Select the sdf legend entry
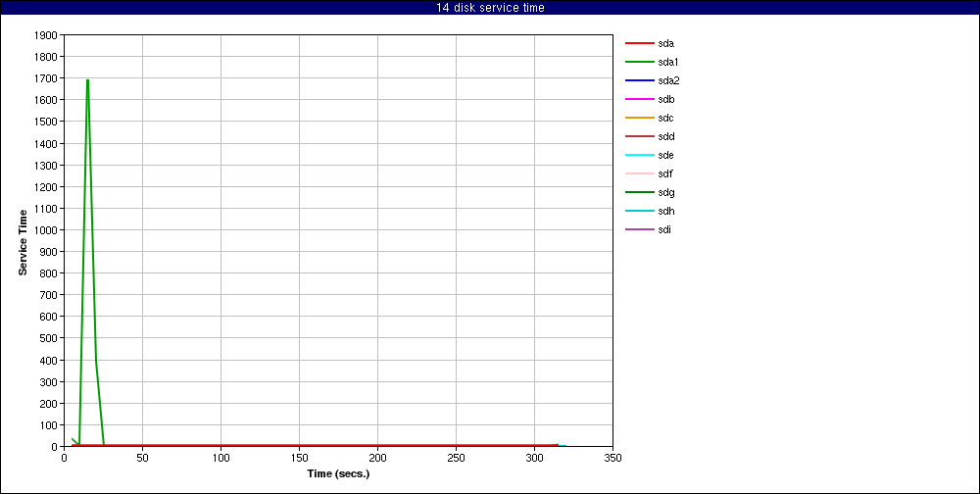This screenshot has width=980, height=494. click(650, 173)
